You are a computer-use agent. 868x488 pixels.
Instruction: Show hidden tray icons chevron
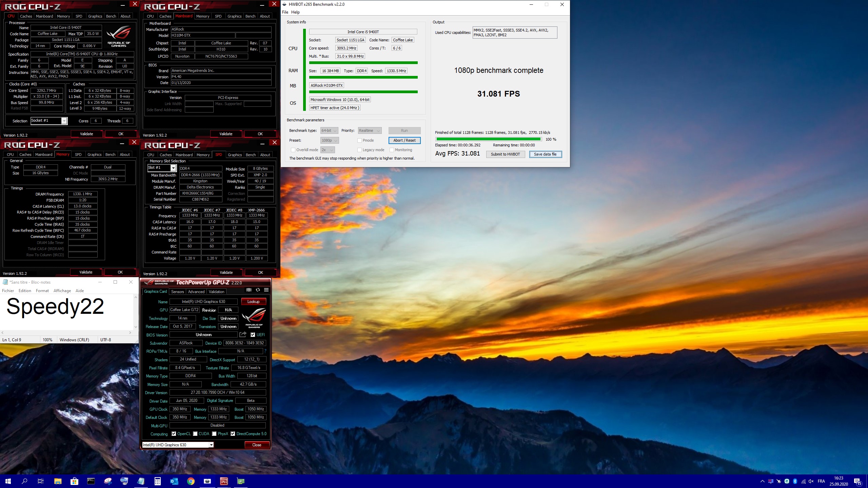(x=763, y=481)
